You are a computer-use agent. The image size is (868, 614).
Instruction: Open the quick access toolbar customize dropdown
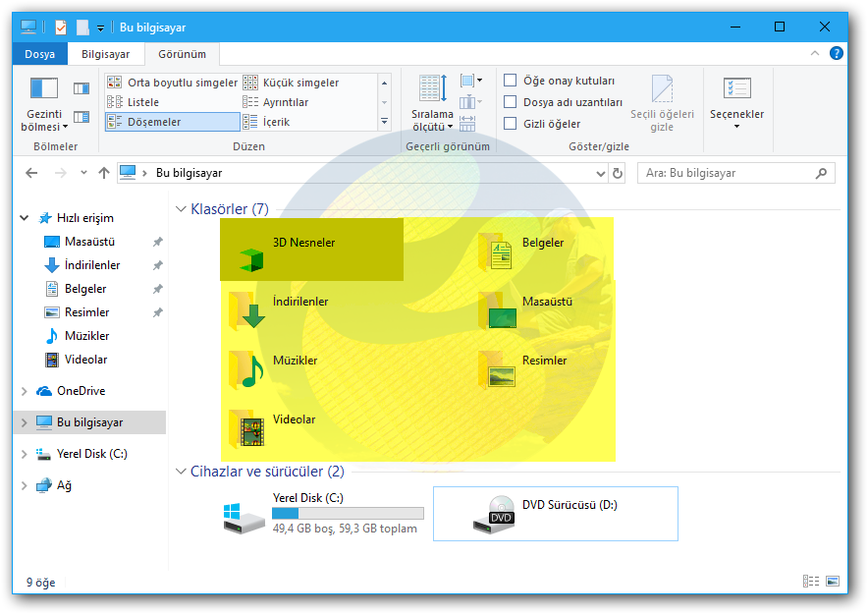pos(100,28)
